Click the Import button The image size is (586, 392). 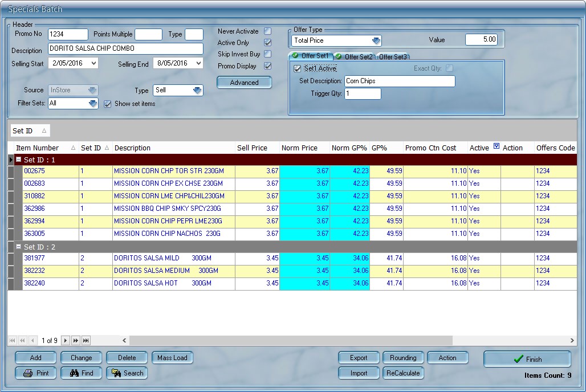[359, 373]
